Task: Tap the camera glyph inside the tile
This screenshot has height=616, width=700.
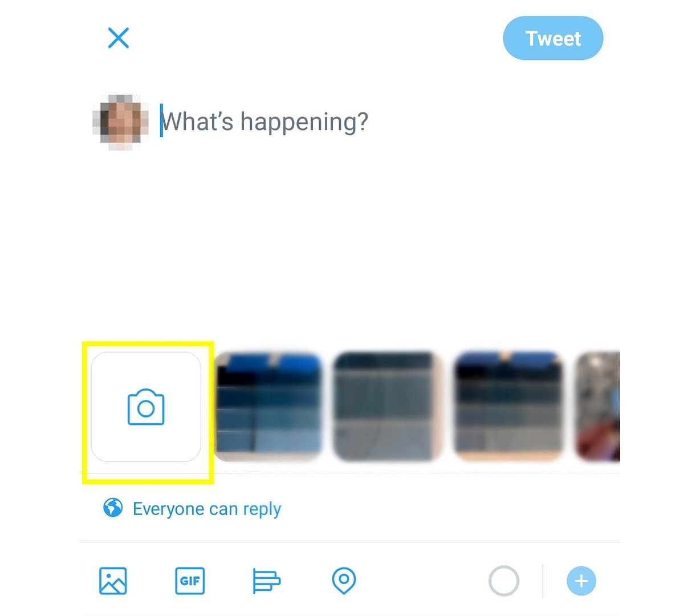Action: [146, 407]
